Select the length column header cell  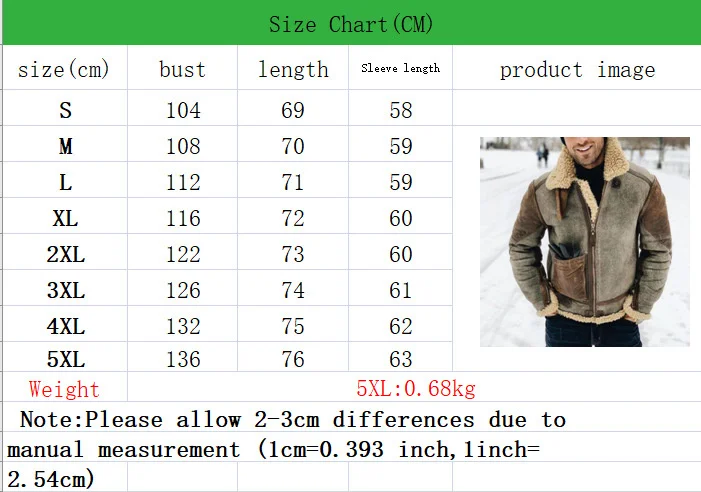click(x=293, y=67)
